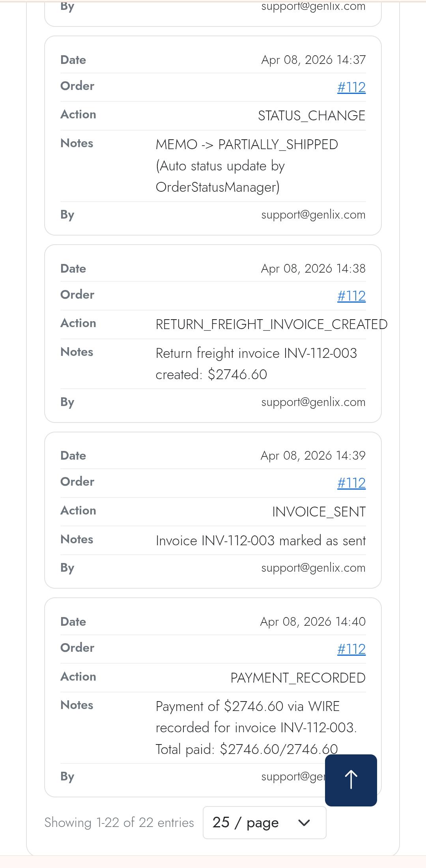Click the STATUS_CHANGE action value
This screenshot has width=426, height=868.
(311, 116)
